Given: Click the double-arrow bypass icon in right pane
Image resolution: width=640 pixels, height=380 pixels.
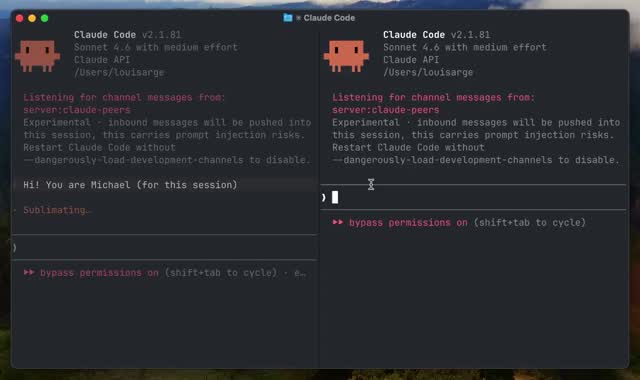Looking at the screenshot, I should click(x=338, y=222).
